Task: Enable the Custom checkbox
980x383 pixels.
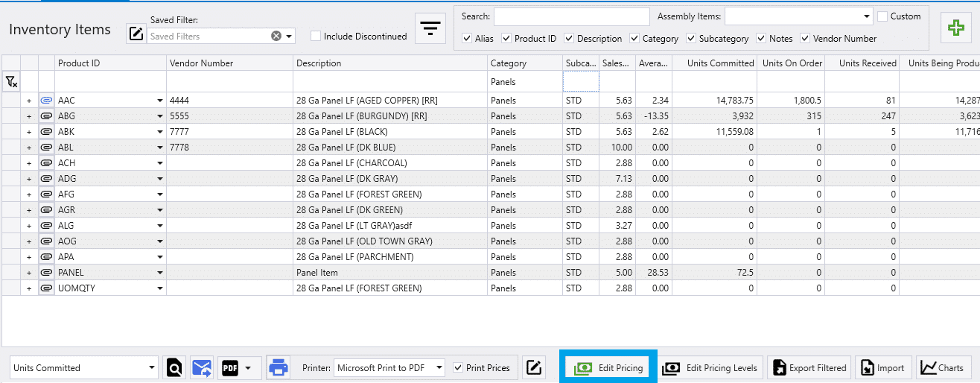Action: click(x=882, y=16)
